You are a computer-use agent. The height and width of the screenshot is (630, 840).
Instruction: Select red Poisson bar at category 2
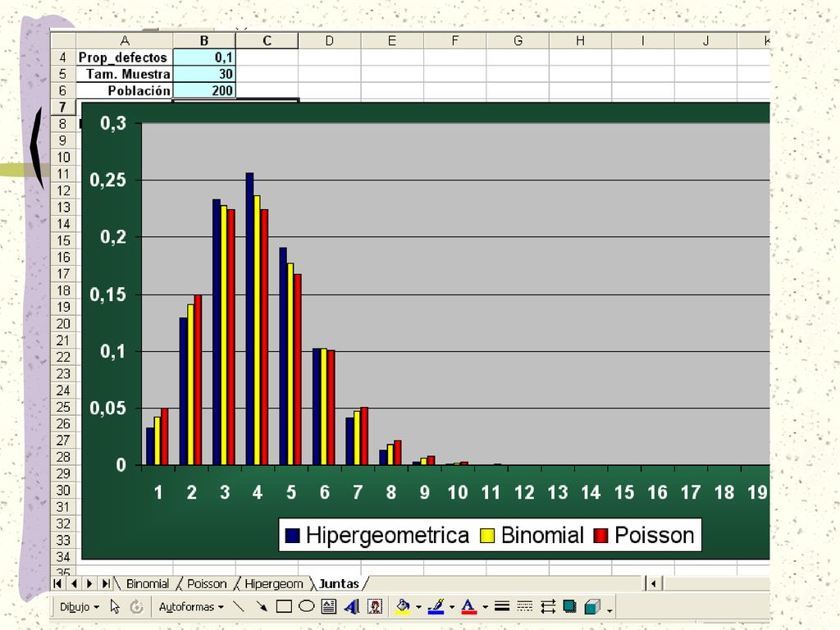pyautogui.click(x=198, y=380)
